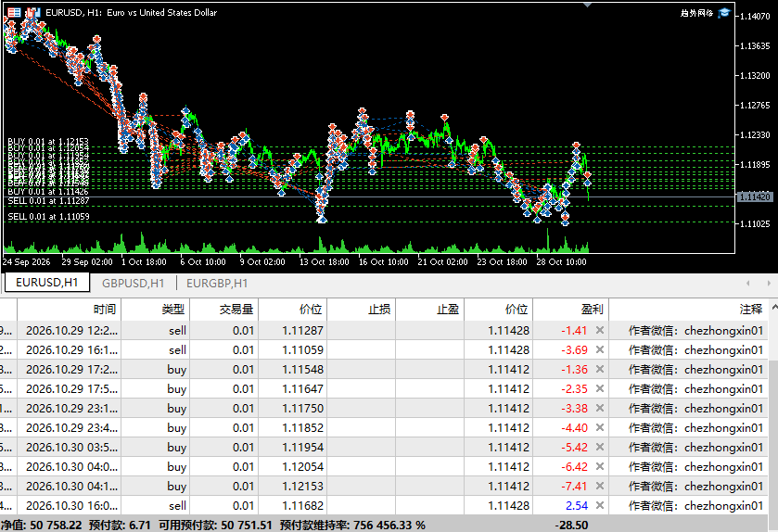Close the buy position opened at 1.11548
Viewport: 778px width, 532px height.
coord(599,370)
